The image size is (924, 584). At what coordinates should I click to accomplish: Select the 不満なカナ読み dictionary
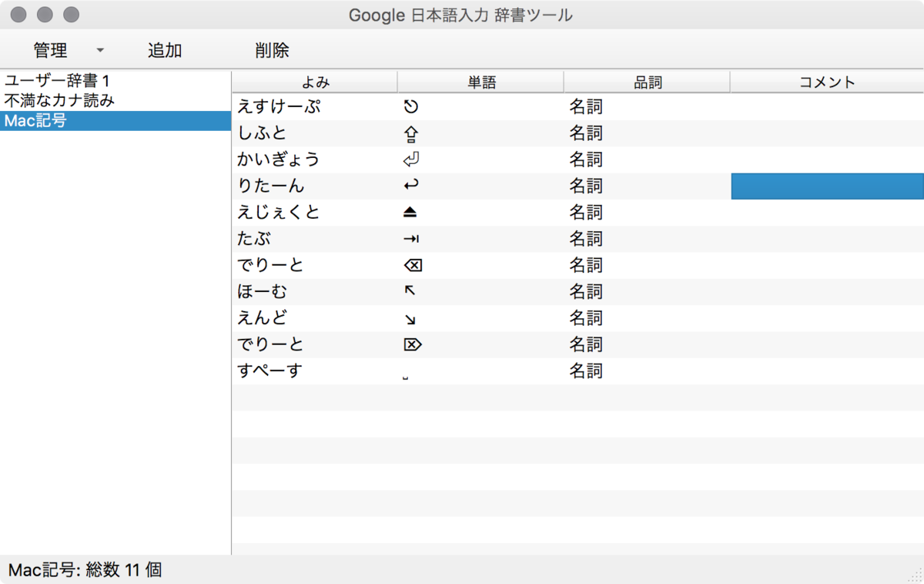click(115, 100)
